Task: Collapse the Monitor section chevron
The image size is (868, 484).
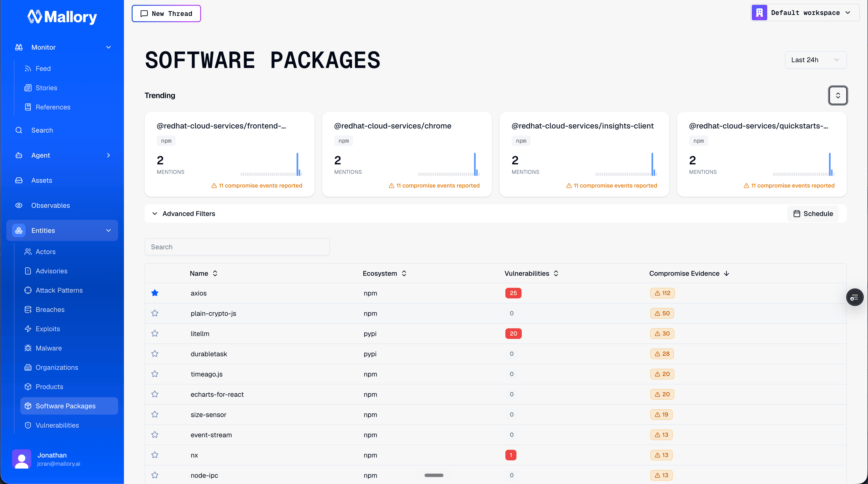Action: click(108, 47)
